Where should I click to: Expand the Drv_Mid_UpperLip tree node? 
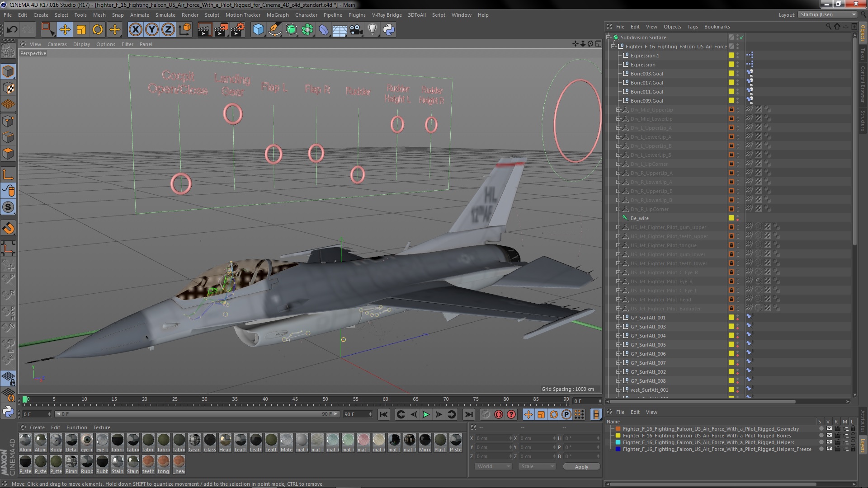coord(618,110)
